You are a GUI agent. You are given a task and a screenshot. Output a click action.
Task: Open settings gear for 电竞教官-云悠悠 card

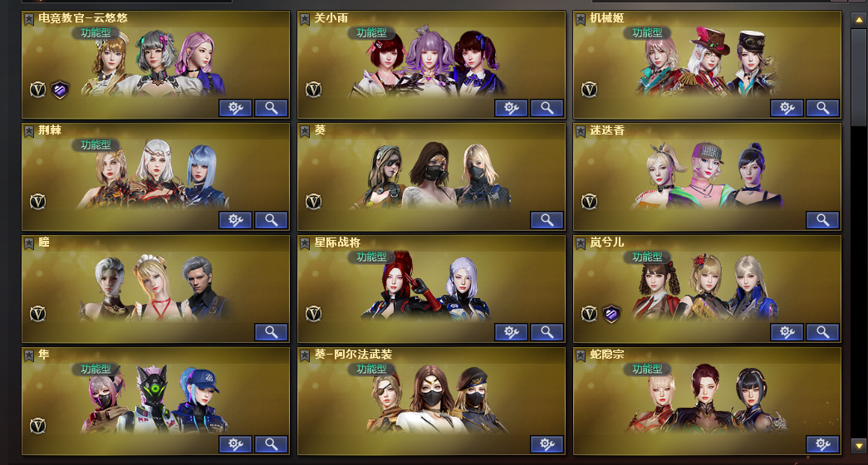pos(235,108)
